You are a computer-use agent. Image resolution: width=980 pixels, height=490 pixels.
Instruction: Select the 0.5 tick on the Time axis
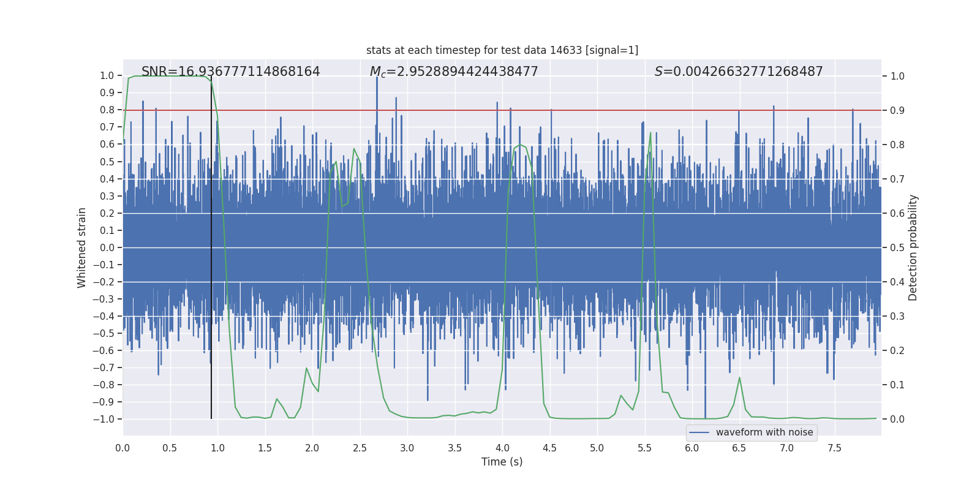[x=170, y=448]
